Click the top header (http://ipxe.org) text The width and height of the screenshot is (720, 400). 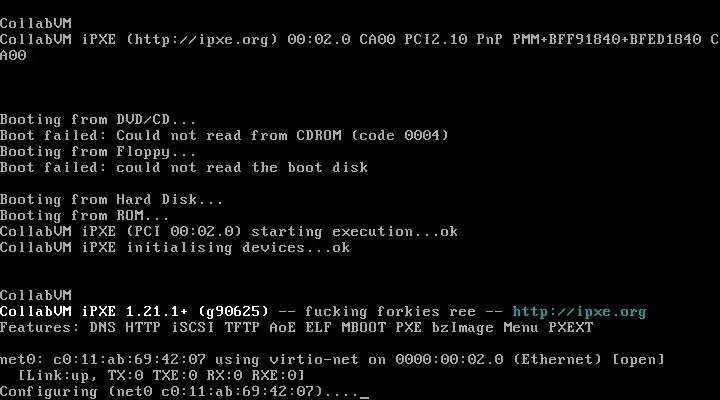(x=202, y=39)
